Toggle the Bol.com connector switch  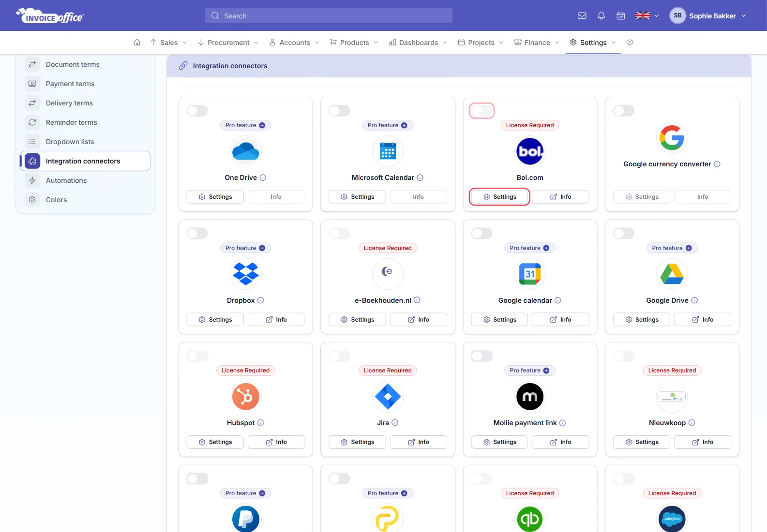[481, 111]
